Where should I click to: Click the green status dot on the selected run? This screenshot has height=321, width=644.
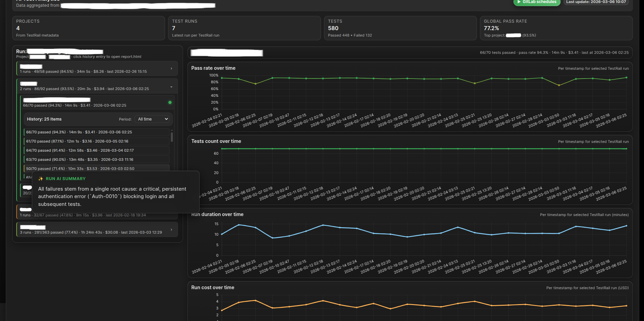(170, 103)
